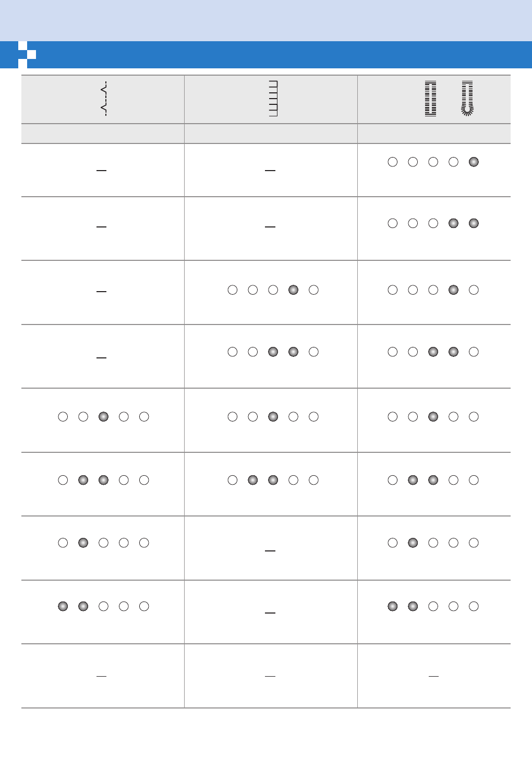Click the dash in the bottom-left table cell
Viewport: 532px width, 769px height.
[x=101, y=676]
